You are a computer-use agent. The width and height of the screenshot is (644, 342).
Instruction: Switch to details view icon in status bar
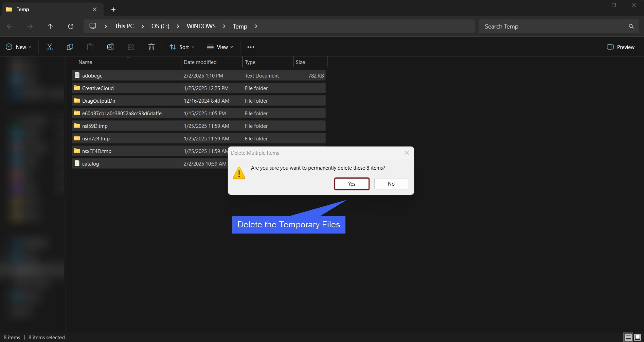(628, 337)
